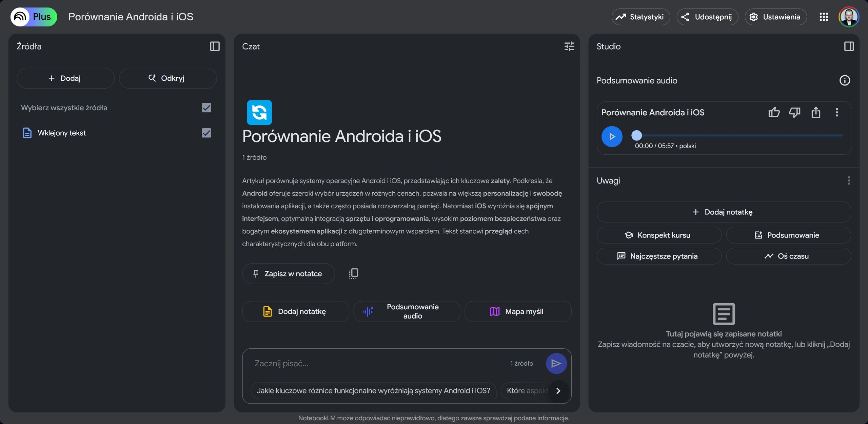Image resolution: width=868 pixels, height=424 pixels.
Task: Click Odkryj to discover sources
Action: coord(167,78)
